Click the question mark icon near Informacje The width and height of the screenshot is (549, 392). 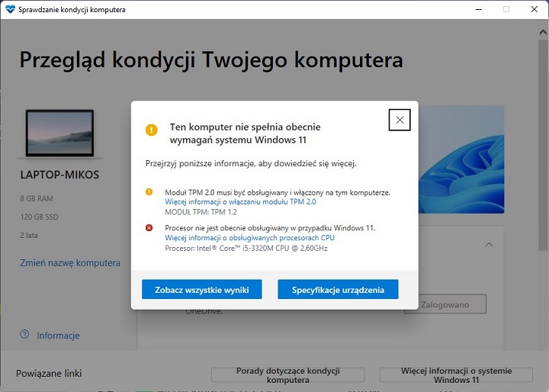[x=24, y=334]
